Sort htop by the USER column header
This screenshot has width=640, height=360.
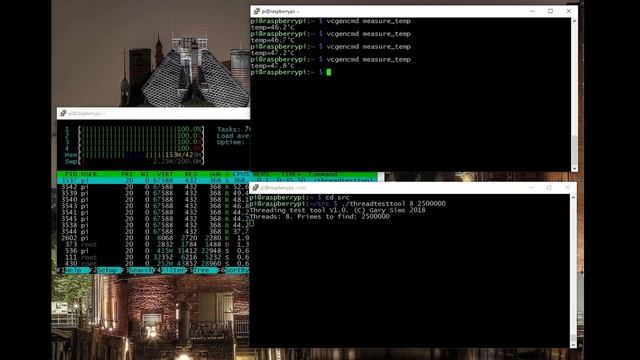click(89, 174)
